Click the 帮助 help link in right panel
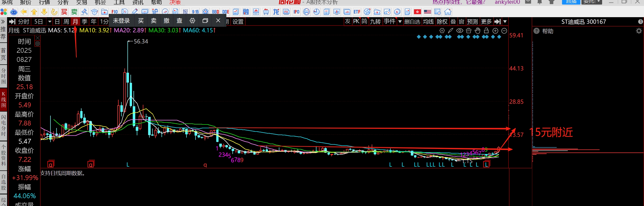The width and height of the screenshot is (644, 206). 548,31
